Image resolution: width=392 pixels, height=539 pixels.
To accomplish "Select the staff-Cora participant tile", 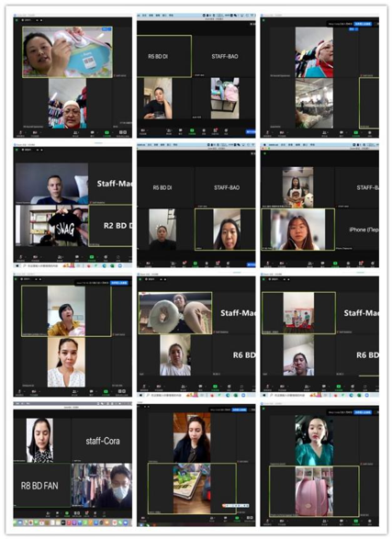I will 102,440.
